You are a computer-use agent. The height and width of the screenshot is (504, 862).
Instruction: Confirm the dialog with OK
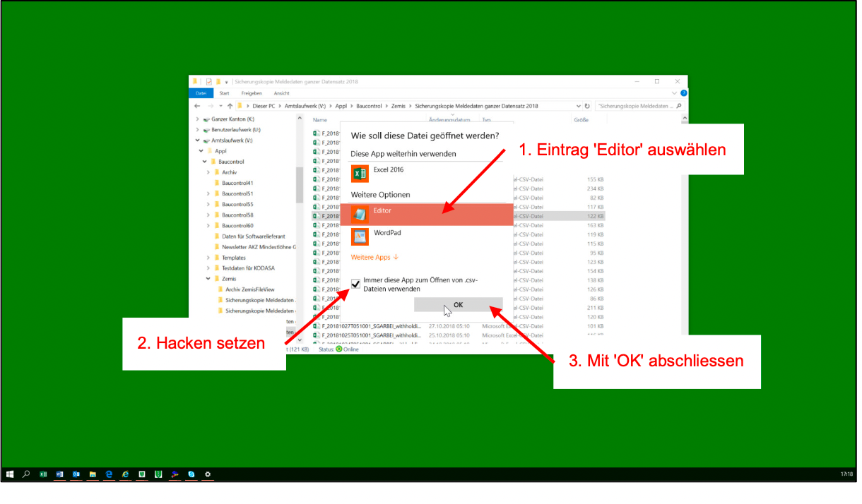pyautogui.click(x=458, y=305)
